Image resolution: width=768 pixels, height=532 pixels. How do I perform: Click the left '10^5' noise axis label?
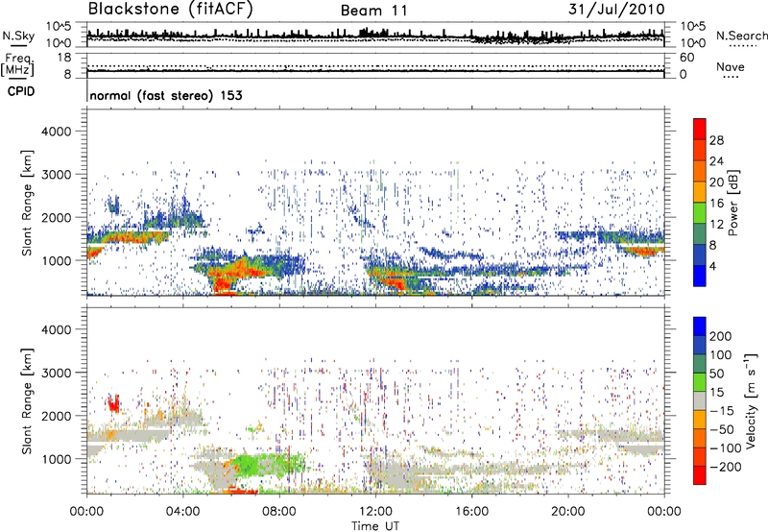[x=59, y=26]
